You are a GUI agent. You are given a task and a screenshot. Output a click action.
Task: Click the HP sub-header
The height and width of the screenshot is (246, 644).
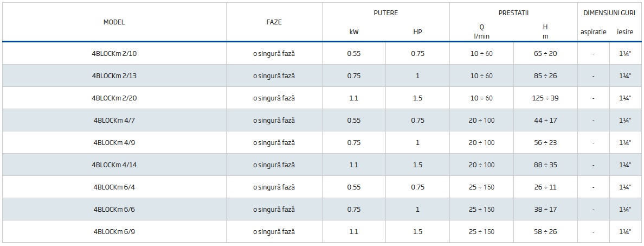pyautogui.click(x=417, y=32)
